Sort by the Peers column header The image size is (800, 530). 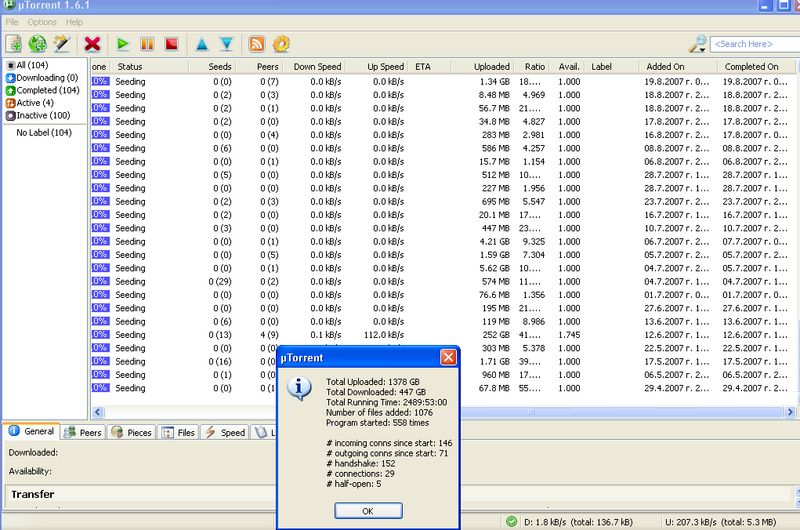point(260,67)
